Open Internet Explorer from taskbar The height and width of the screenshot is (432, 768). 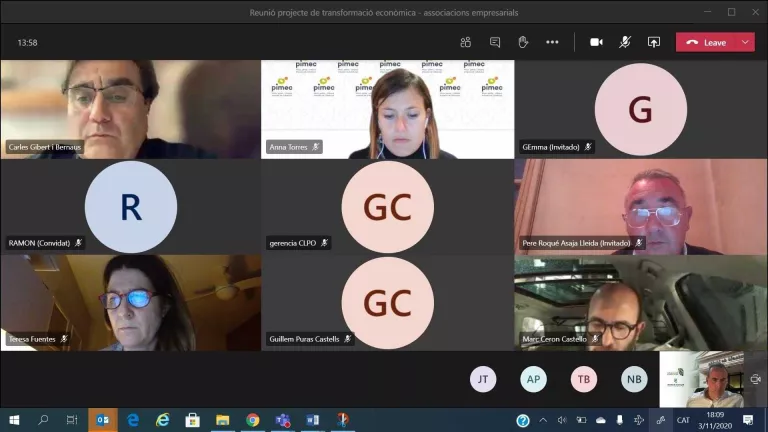point(163,420)
